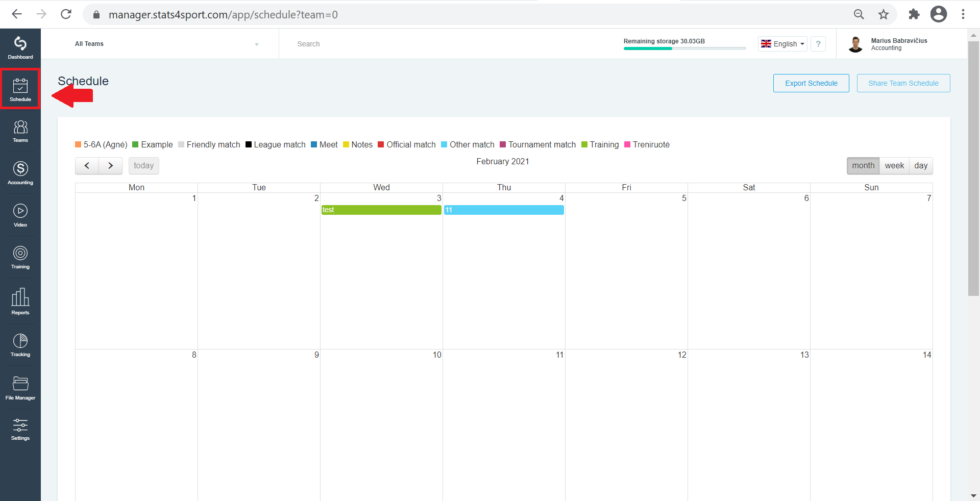Open the English language dropdown
Image resolution: width=980 pixels, height=501 pixels.
(782, 44)
